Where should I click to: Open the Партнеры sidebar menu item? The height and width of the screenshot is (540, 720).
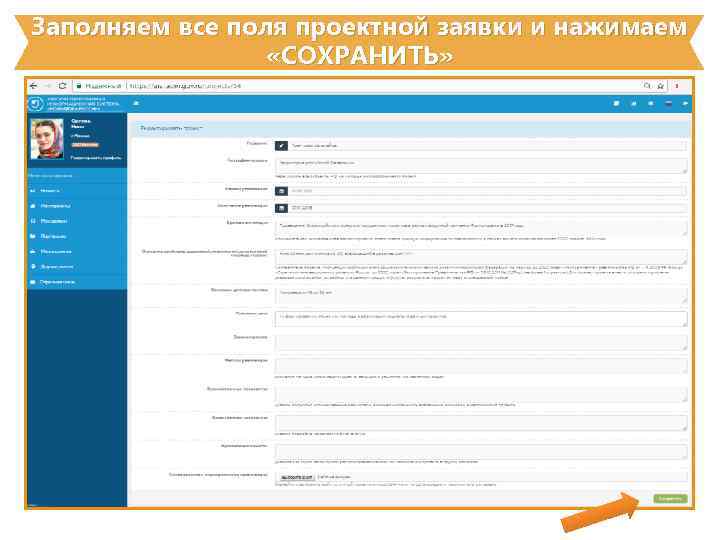[x=77, y=236]
